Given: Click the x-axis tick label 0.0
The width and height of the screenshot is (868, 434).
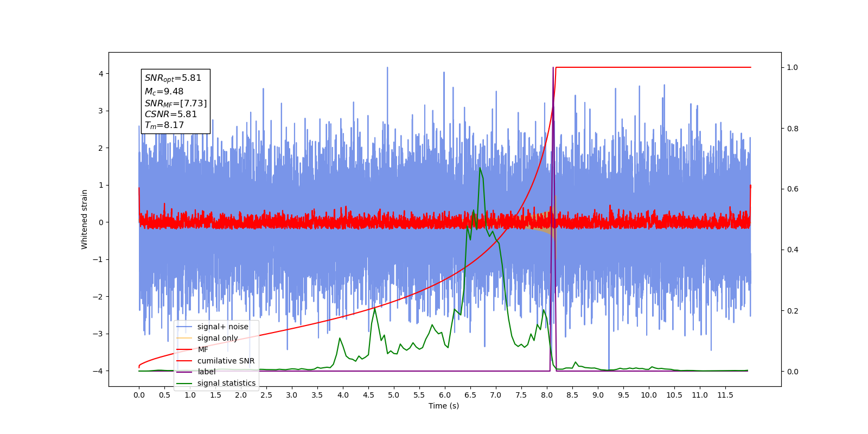Looking at the screenshot, I should [x=139, y=395].
